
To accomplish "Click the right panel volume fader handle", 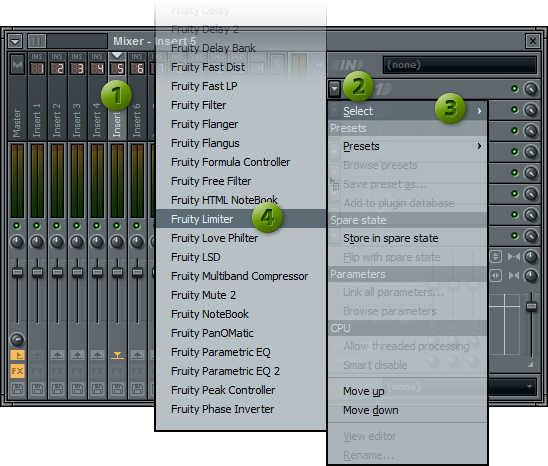I will click(x=531, y=306).
